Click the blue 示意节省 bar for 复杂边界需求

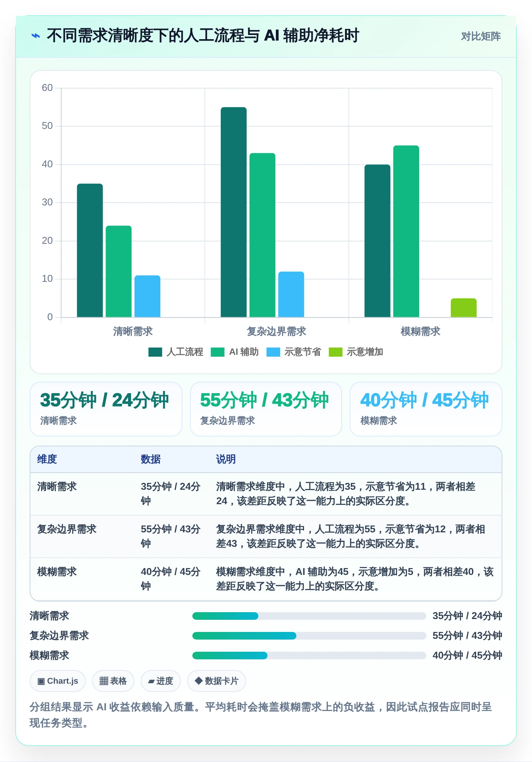291,294
